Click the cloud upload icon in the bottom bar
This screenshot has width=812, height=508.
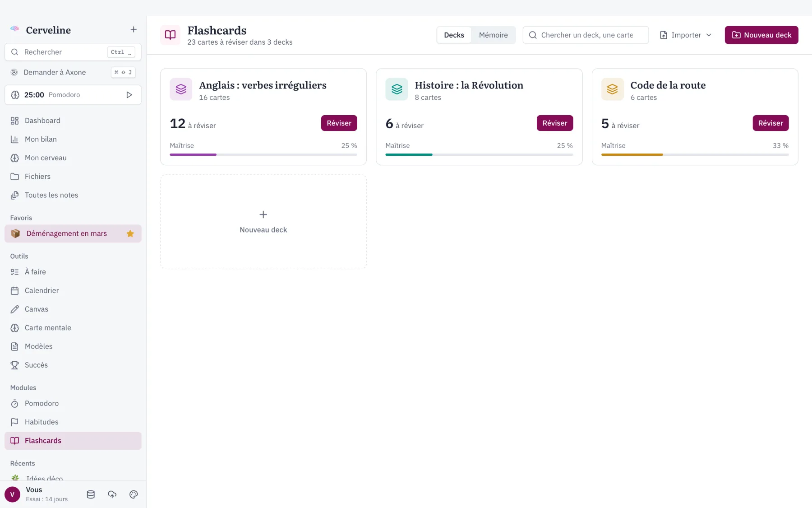(112, 494)
